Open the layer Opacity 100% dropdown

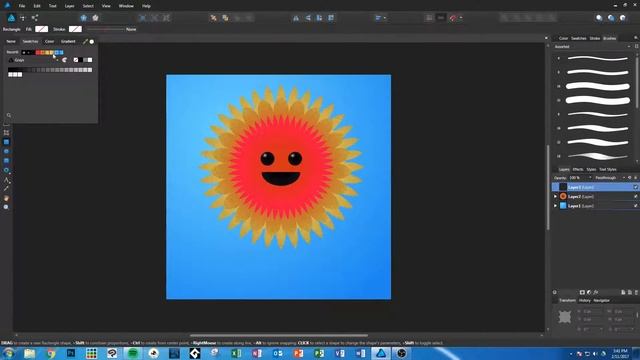point(580,178)
